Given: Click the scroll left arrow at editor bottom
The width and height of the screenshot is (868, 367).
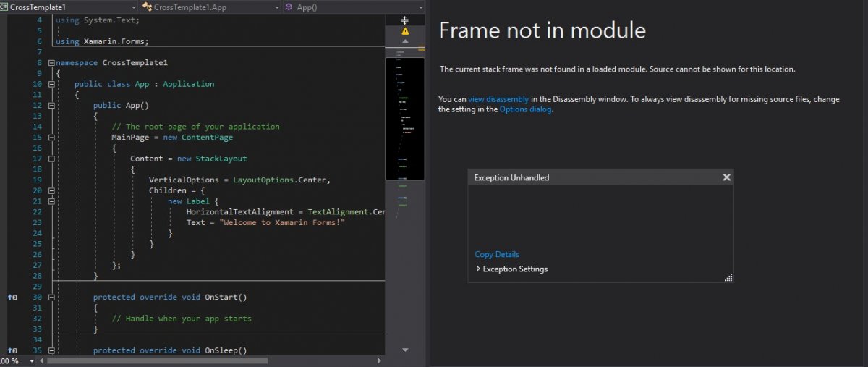Looking at the screenshot, I should coord(41,360).
